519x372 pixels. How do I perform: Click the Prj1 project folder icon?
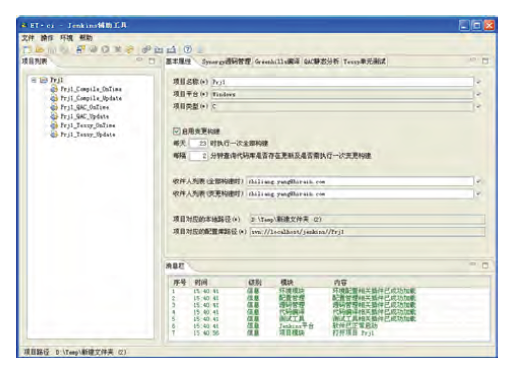[44, 80]
